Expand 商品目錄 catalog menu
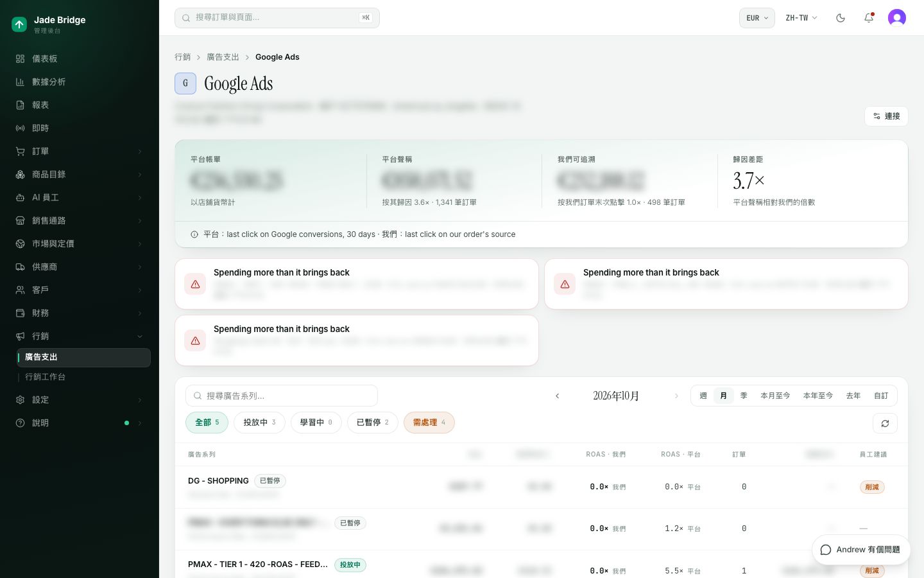The image size is (924, 578). (80, 174)
